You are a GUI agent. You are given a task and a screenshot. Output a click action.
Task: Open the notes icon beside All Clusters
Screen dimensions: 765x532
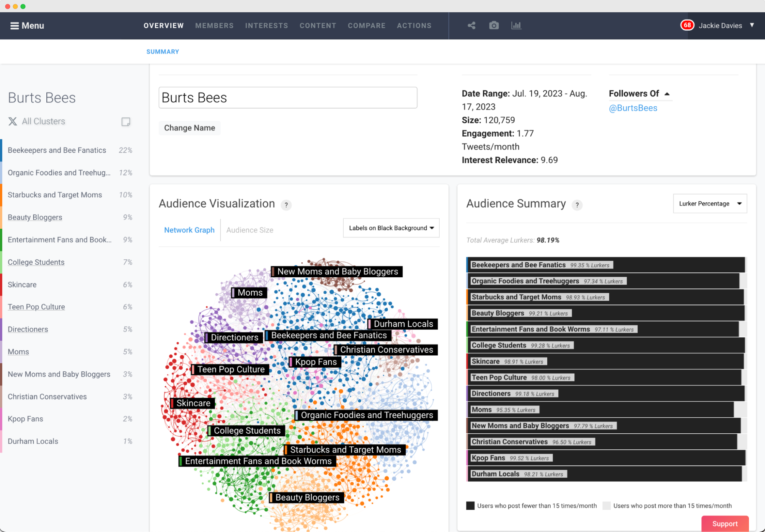point(126,122)
